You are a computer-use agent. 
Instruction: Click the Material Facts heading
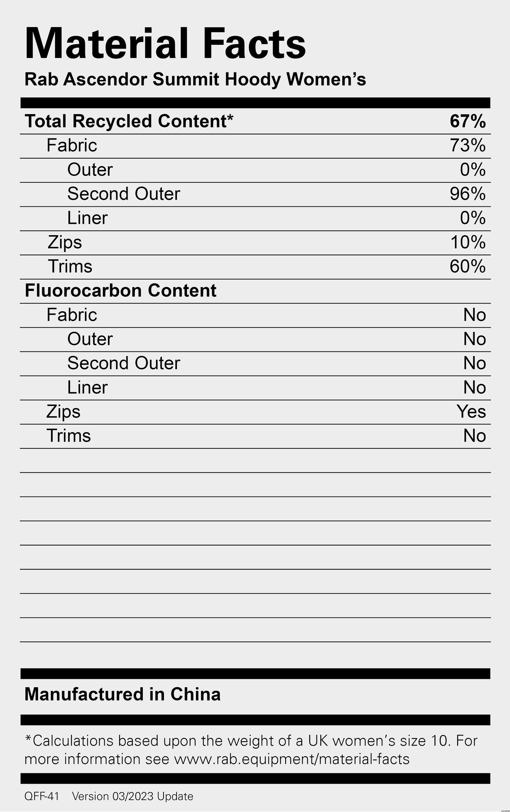pyautogui.click(x=165, y=43)
